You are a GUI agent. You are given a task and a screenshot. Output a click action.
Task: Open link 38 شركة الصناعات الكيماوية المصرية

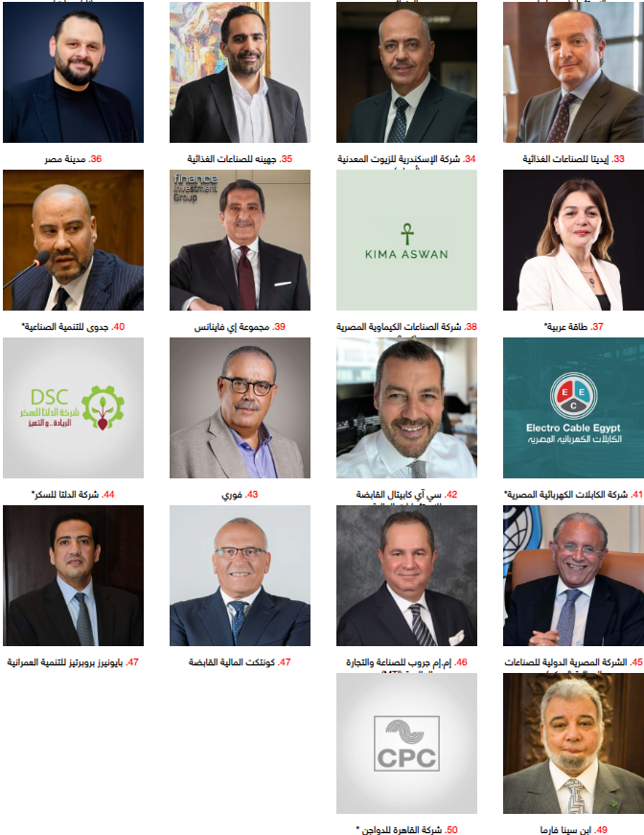[x=406, y=327]
